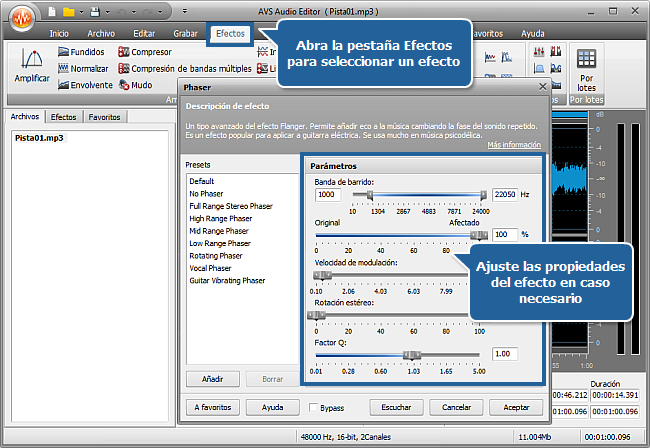
Task: Click the Cancelar button
Action: point(456,407)
